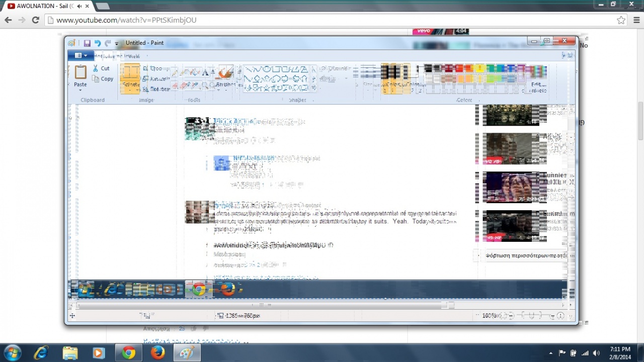The image size is (644, 362).
Task: Open Windows Explorer from the taskbar
Action: coord(70,353)
